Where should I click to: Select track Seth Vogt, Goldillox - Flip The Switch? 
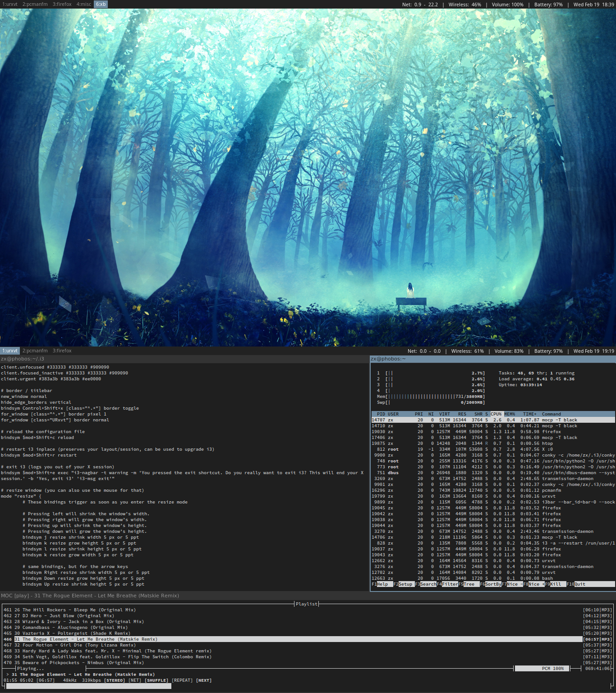click(308, 656)
